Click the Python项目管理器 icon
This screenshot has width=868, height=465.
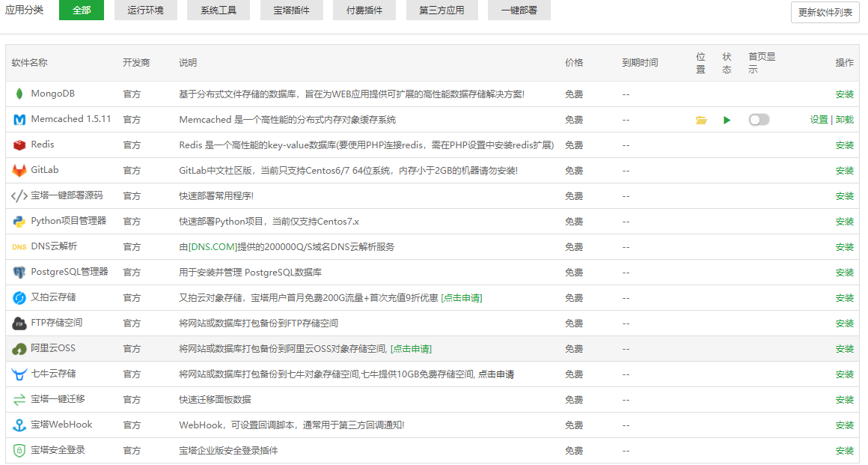(19, 221)
